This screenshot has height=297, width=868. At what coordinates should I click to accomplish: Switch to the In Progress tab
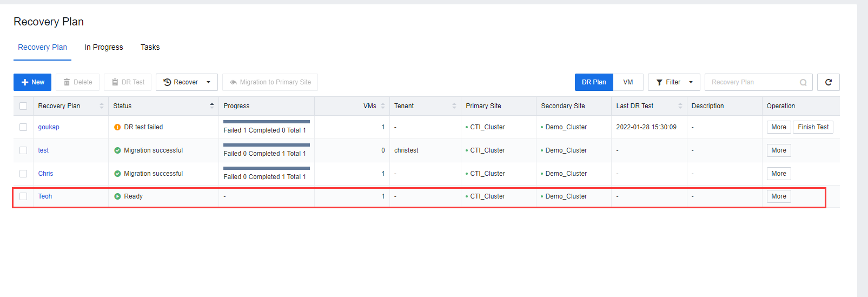coord(104,48)
